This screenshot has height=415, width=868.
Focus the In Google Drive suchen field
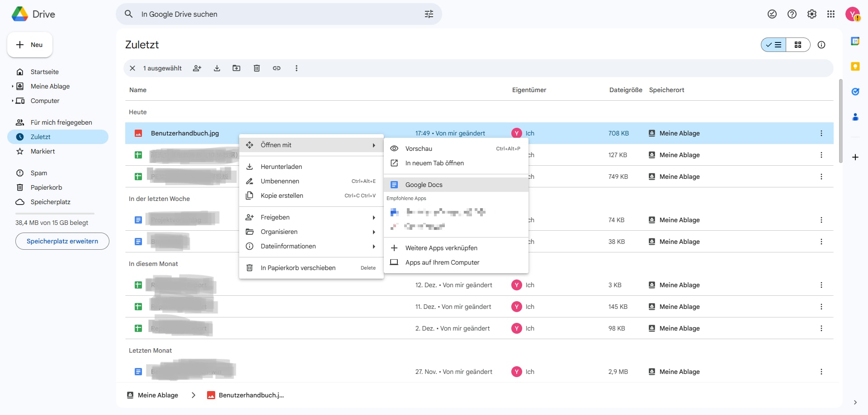[x=278, y=14]
